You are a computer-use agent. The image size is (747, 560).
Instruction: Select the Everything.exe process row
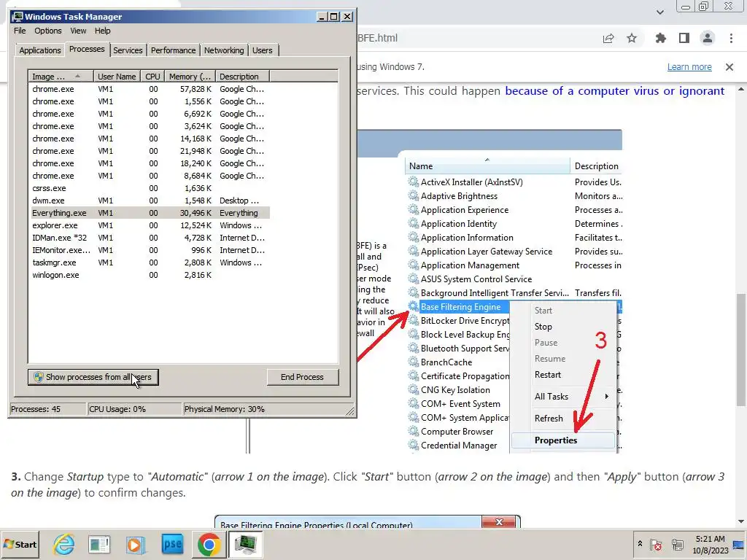click(150, 213)
